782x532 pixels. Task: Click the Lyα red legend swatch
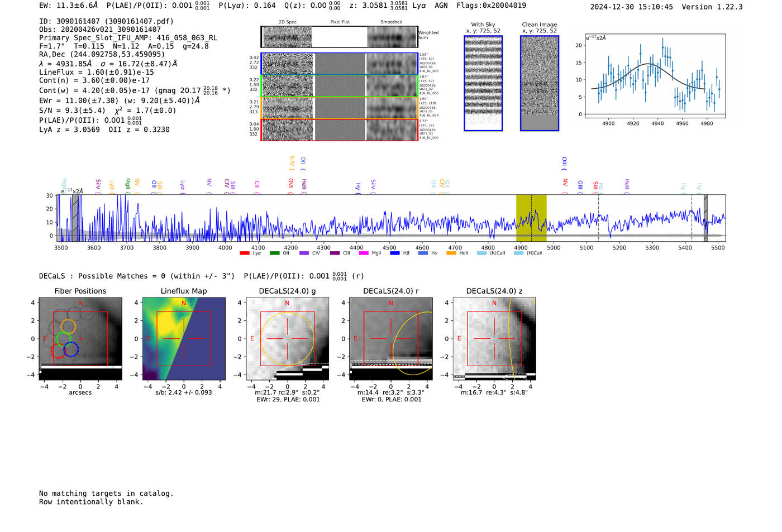point(244,253)
